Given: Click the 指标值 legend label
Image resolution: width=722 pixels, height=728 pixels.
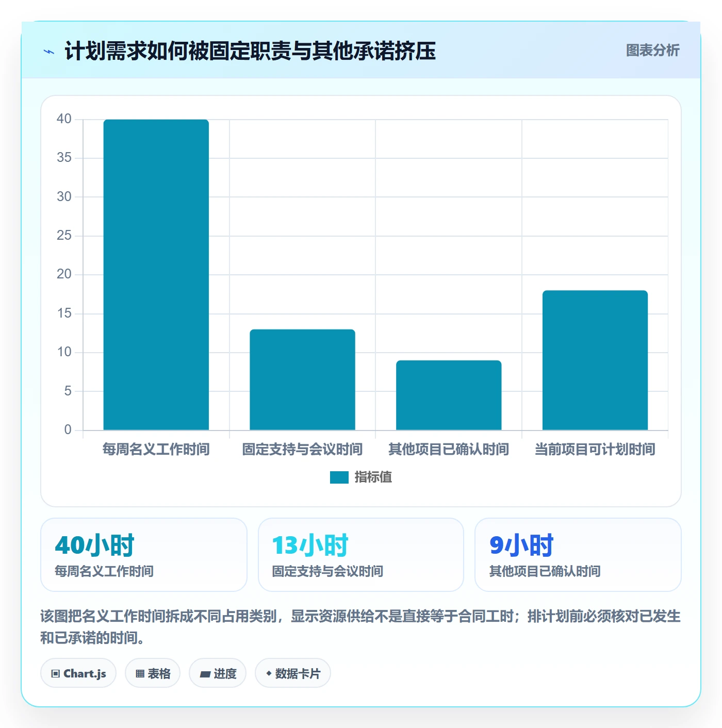Looking at the screenshot, I should (373, 477).
